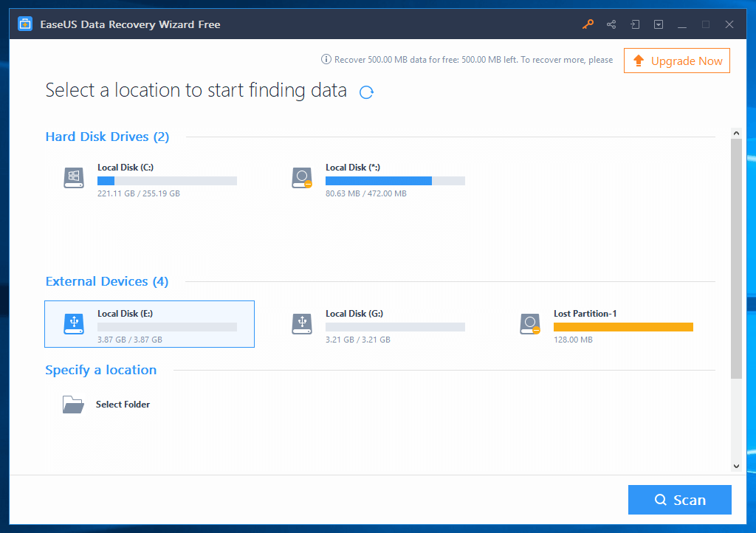
Task: Select the Local Disk (C:) drive icon
Action: click(x=73, y=178)
